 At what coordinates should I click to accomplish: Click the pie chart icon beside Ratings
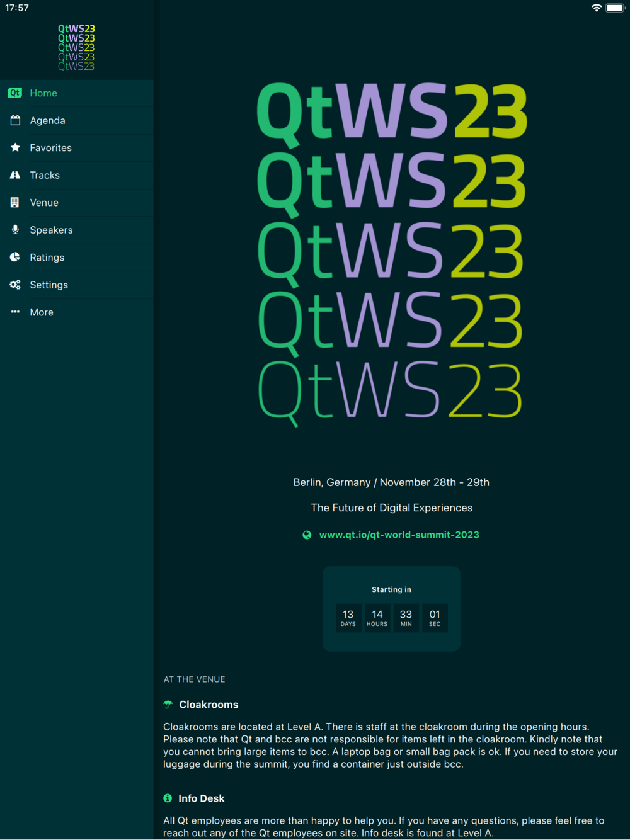[15, 257]
